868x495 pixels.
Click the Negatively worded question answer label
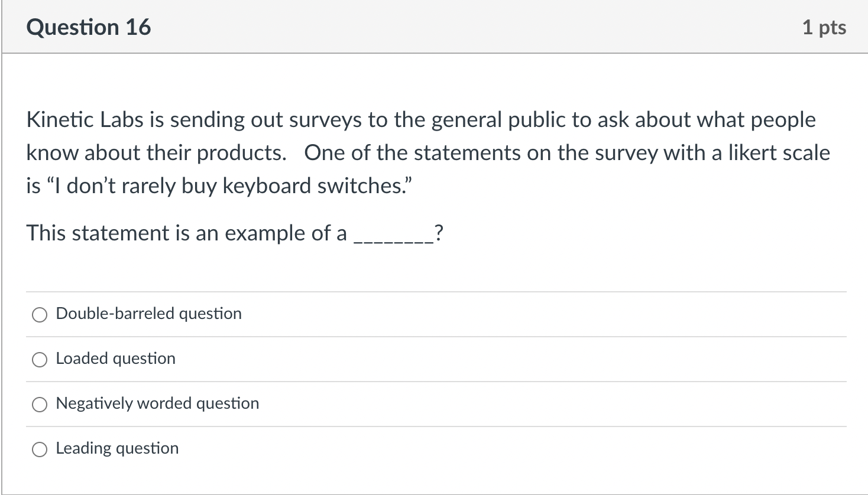click(x=157, y=403)
